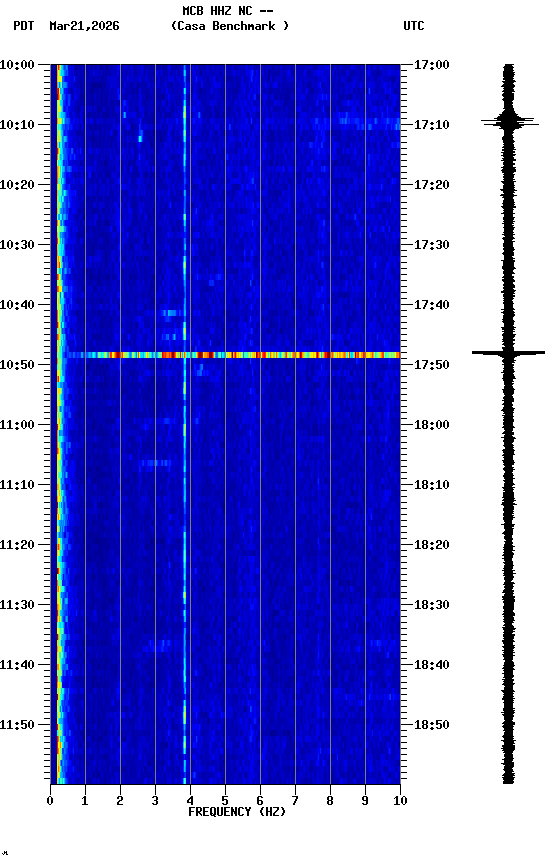Click the station title 'MCB HHZ NC --'

[x=228, y=11]
